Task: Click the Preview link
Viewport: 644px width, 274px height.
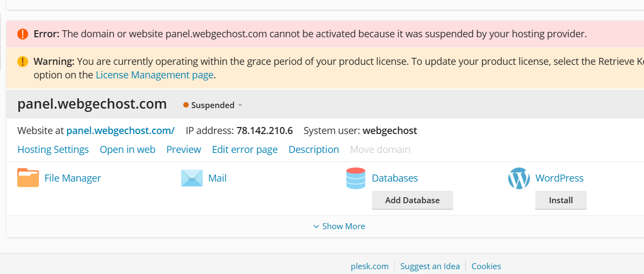Action: pos(184,150)
